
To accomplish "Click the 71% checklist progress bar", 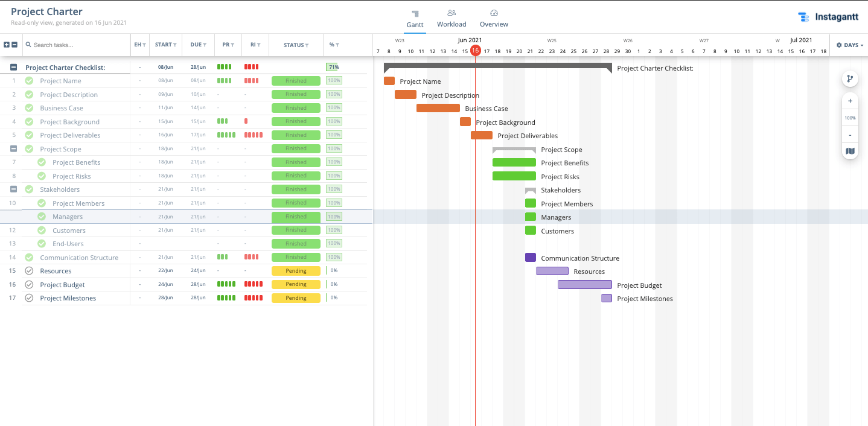I will click(x=333, y=67).
